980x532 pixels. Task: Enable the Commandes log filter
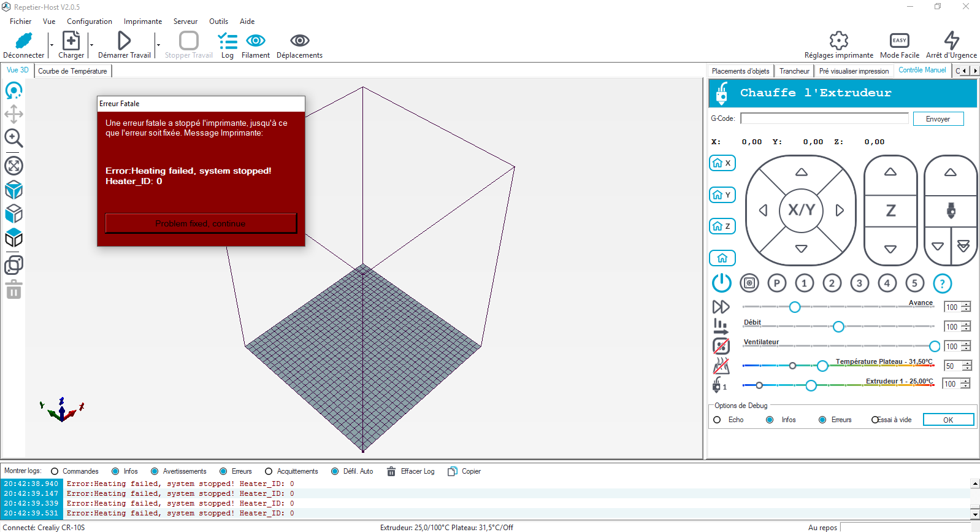click(x=55, y=471)
